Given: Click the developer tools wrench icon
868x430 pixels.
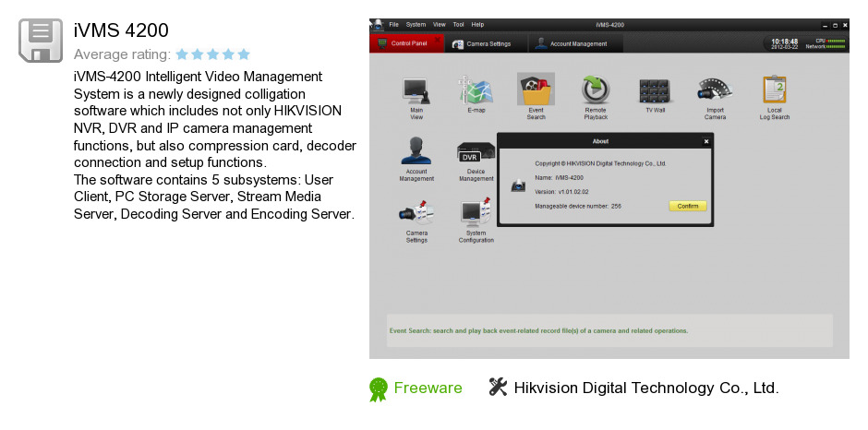Looking at the screenshot, I should [498, 387].
